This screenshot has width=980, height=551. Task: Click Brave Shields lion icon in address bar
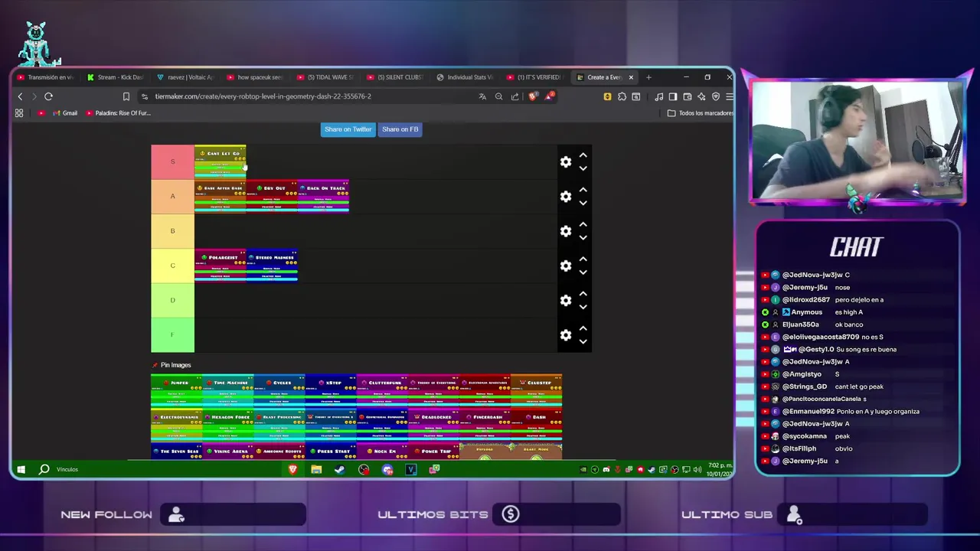pyautogui.click(x=533, y=96)
